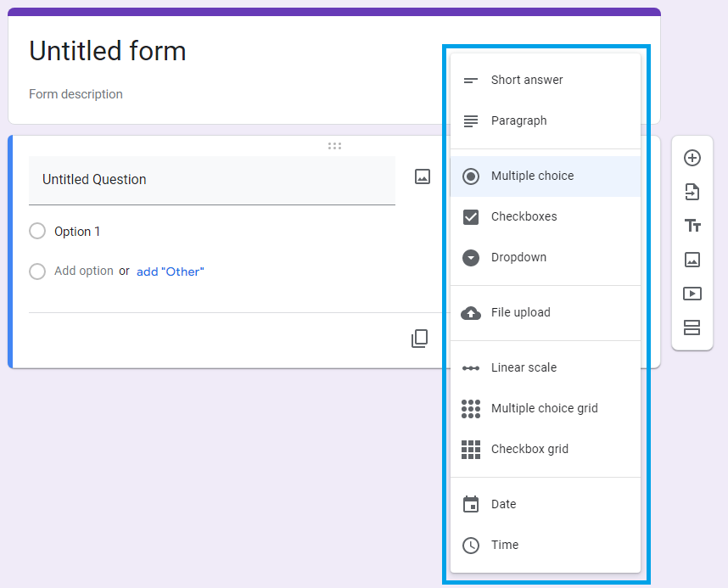
Task: Click the Add section icon
Action: (x=692, y=328)
